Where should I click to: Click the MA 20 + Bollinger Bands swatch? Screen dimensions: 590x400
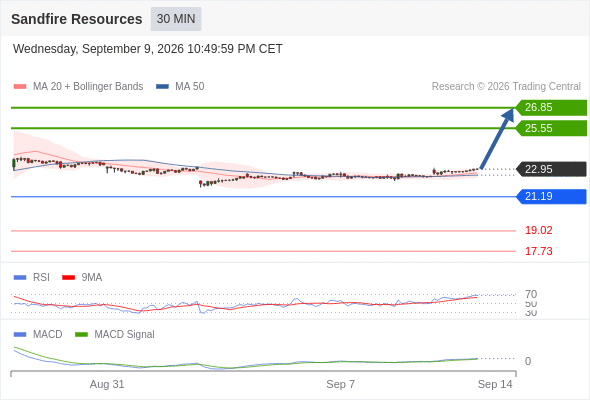click(20, 87)
